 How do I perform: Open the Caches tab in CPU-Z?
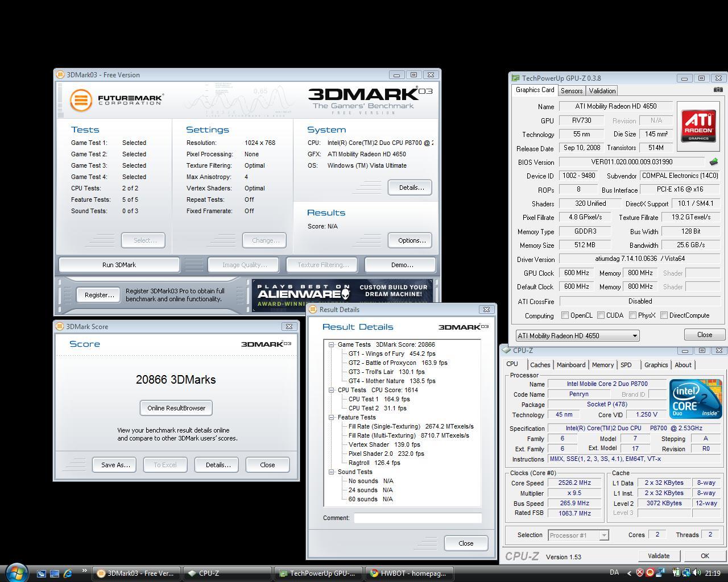coord(540,365)
